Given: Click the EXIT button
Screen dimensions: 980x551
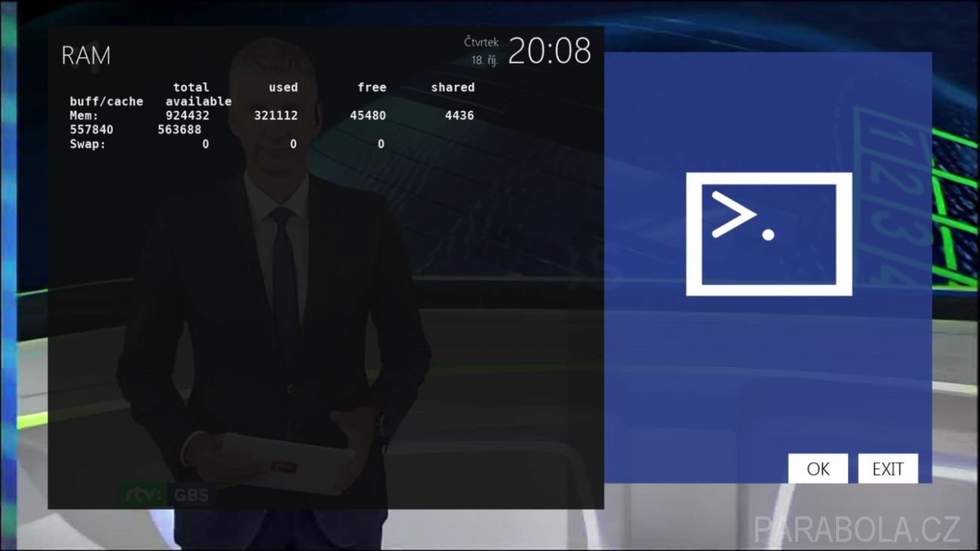Looking at the screenshot, I should tap(888, 469).
